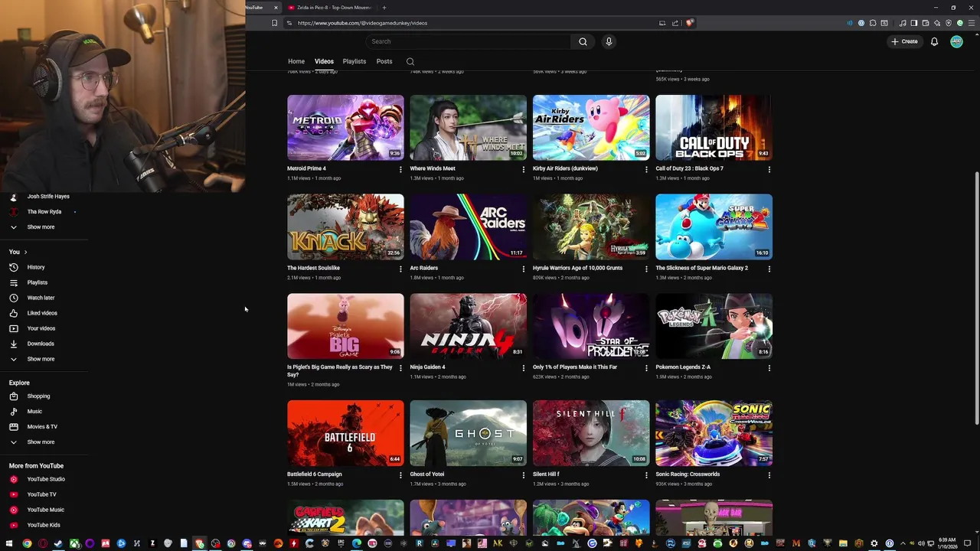This screenshot has width=980, height=551.
Task: Play the Piglet's Big Game thumbnail
Action: [345, 327]
